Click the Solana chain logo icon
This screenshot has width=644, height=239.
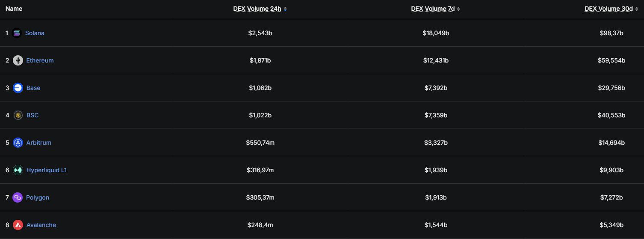click(17, 33)
